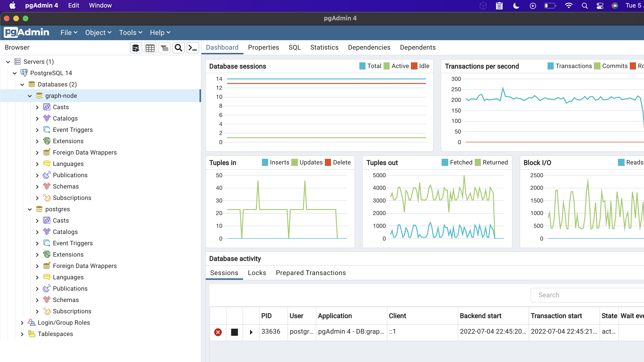Click the Wi-Fi status icon
644x362 pixels.
pyautogui.click(x=569, y=5)
